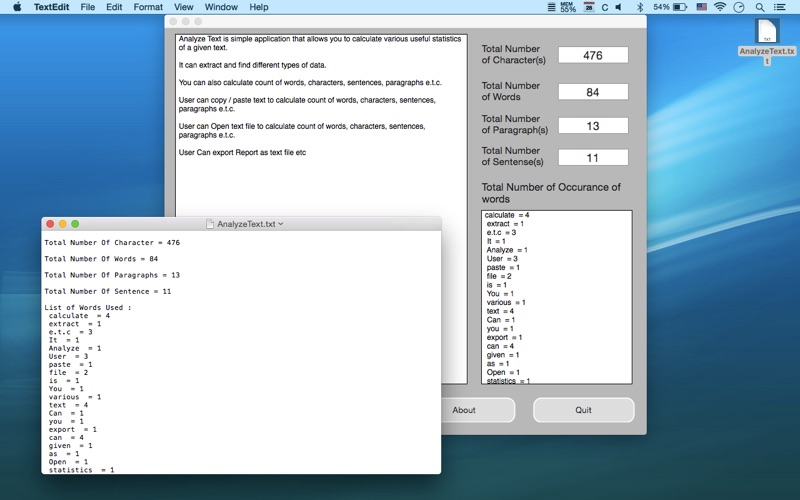Click 'User = 3' in the occurrence list
Screen dimensions: 800x500
pyautogui.click(x=502, y=259)
